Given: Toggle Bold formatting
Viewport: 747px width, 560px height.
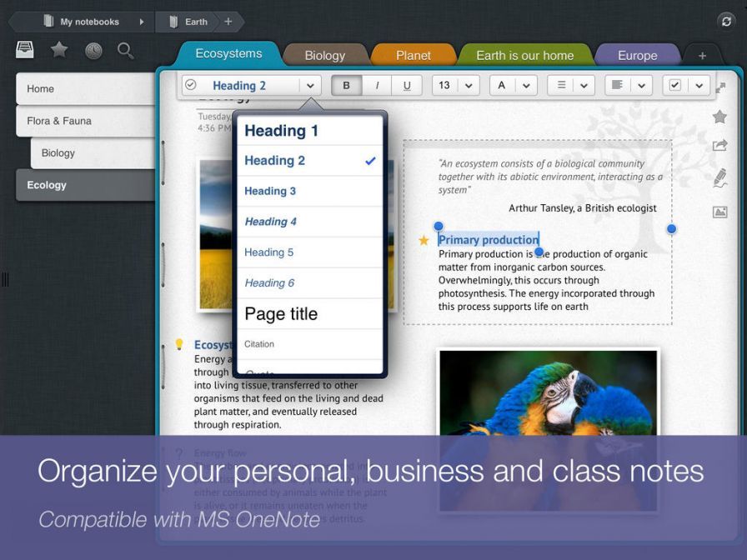Looking at the screenshot, I should pyautogui.click(x=347, y=85).
